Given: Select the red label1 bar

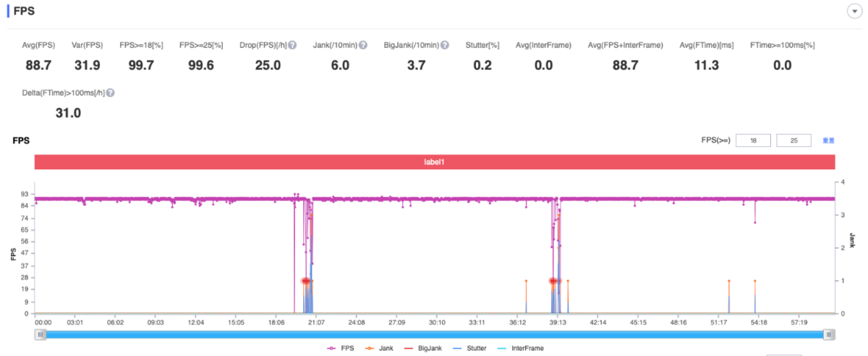Looking at the screenshot, I should coord(434,162).
